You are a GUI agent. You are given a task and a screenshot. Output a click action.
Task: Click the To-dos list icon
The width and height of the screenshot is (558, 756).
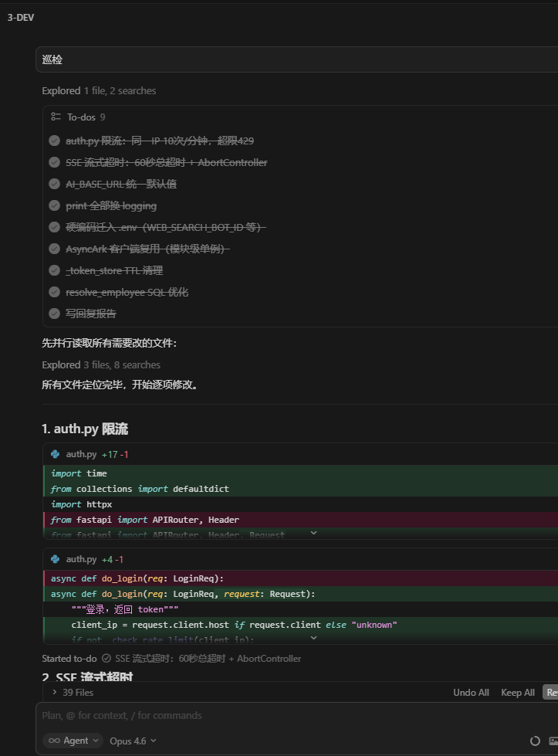point(56,117)
